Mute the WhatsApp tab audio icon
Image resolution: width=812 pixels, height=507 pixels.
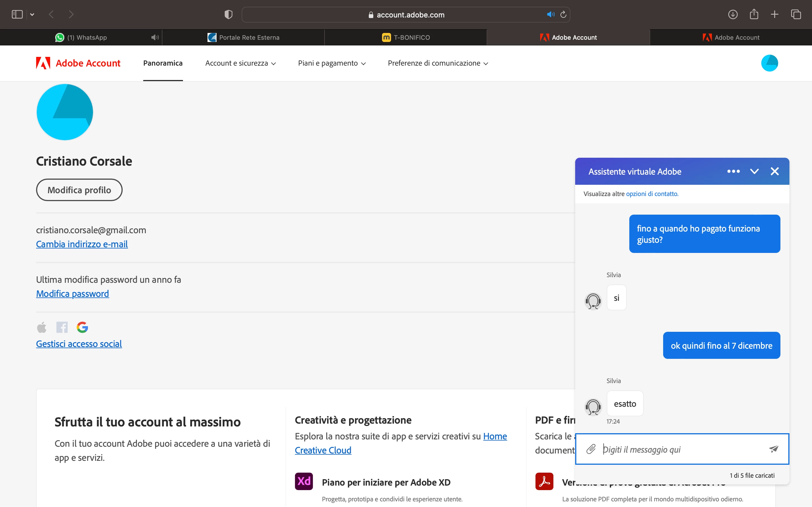coord(155,37)
